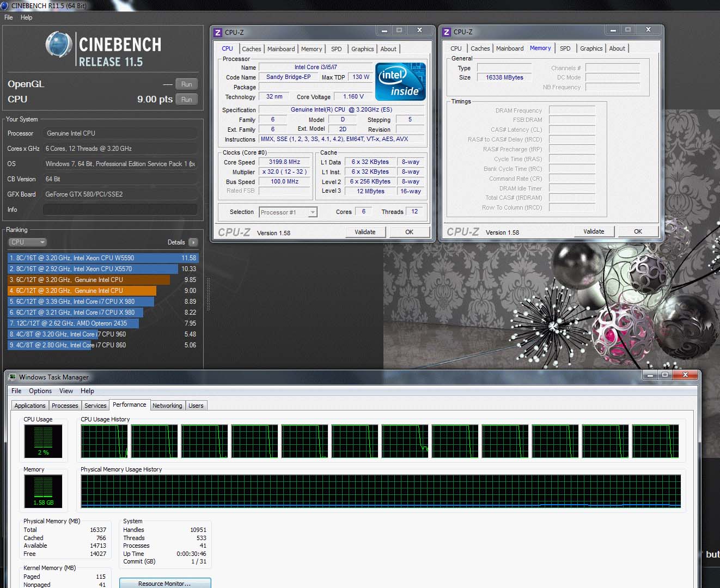The width and height of the screenshot is (720, 588).
Task: Select CPU tab in left CPU-Z window
Action: 227,48
